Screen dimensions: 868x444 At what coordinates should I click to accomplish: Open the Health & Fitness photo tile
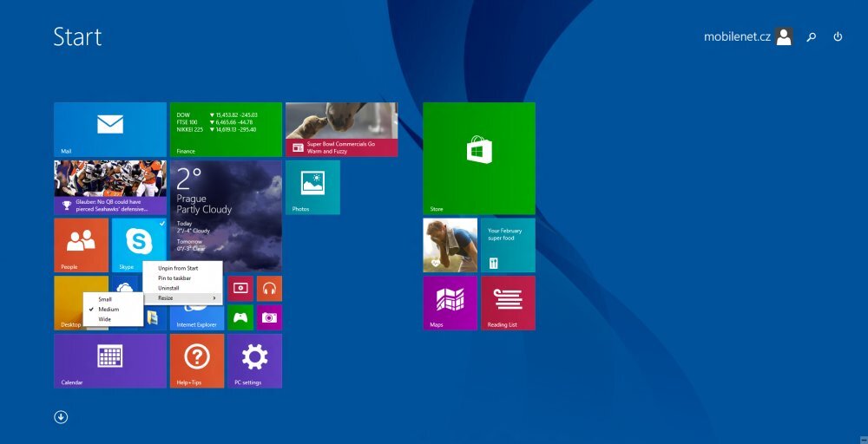[x=450, y=245]
